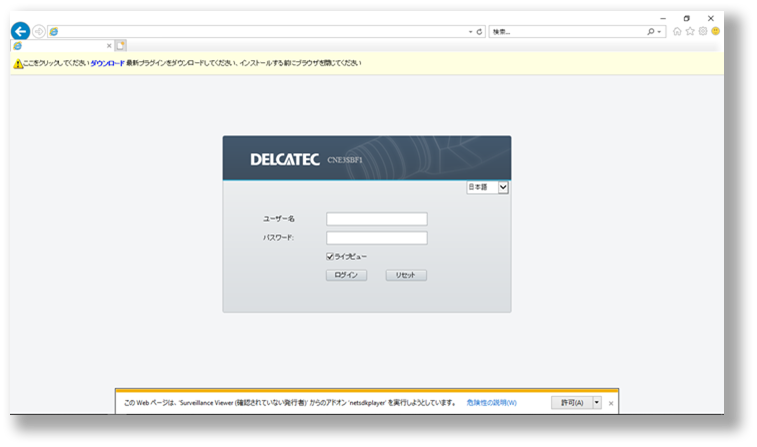This screenshot has width=757, height=447.
Task: Click the CNE3SBF1 model text
Action: point(345,160)
